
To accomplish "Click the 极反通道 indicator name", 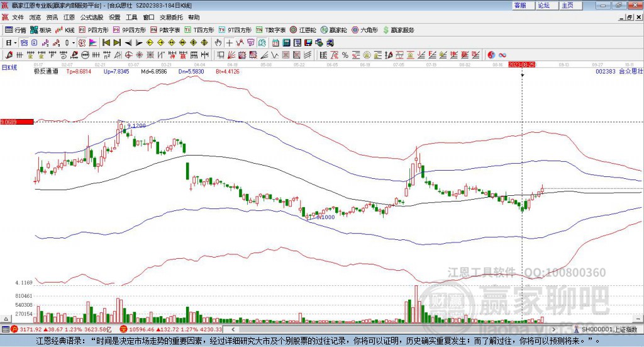I will point(46,72).
